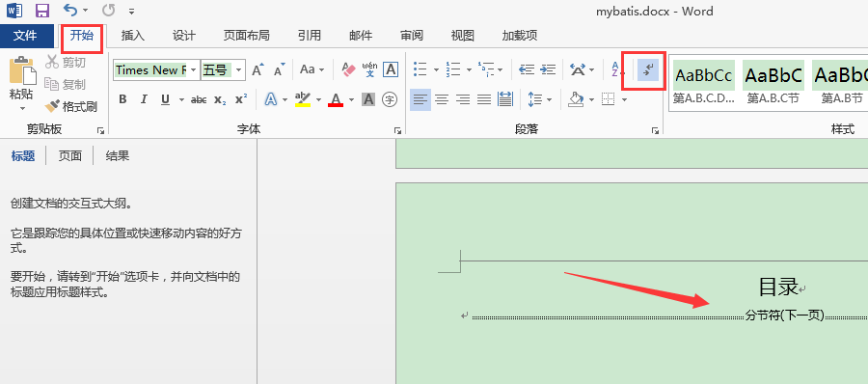Open the Undo history dropdown arrow
This screenshot has height=384, width=868.
point(85,11)
